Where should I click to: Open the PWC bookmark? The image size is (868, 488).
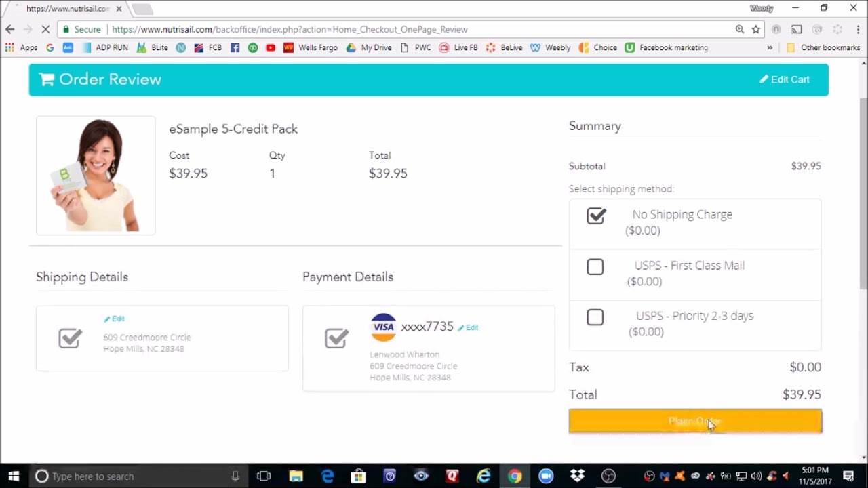click(415, 47)
